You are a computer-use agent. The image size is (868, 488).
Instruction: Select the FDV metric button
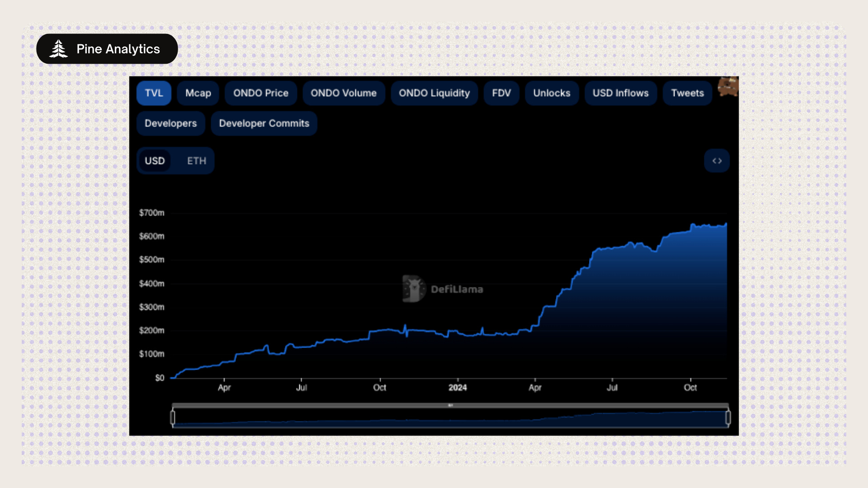tap(501, 93)
